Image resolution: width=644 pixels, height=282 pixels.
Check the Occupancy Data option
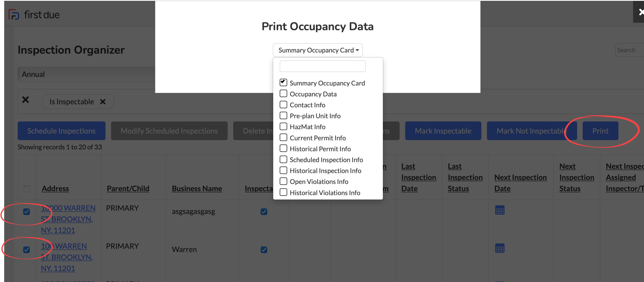point(283,94)
